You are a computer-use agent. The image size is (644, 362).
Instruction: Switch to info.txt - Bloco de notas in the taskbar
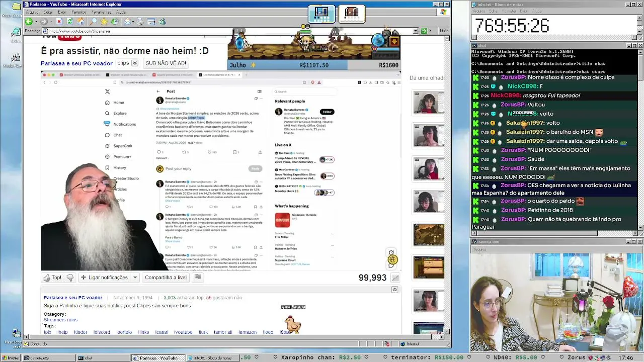click(x=212, y=358)
